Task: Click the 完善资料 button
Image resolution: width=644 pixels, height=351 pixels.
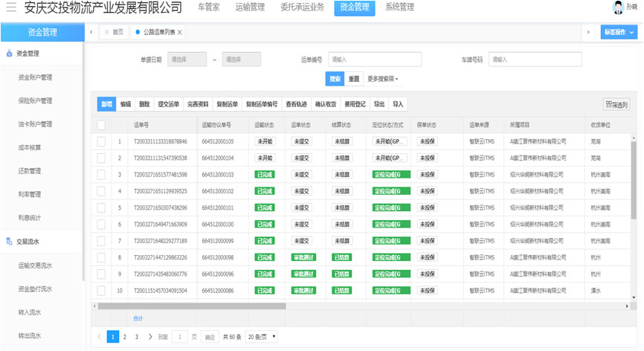Action: (x=198, y=104)
